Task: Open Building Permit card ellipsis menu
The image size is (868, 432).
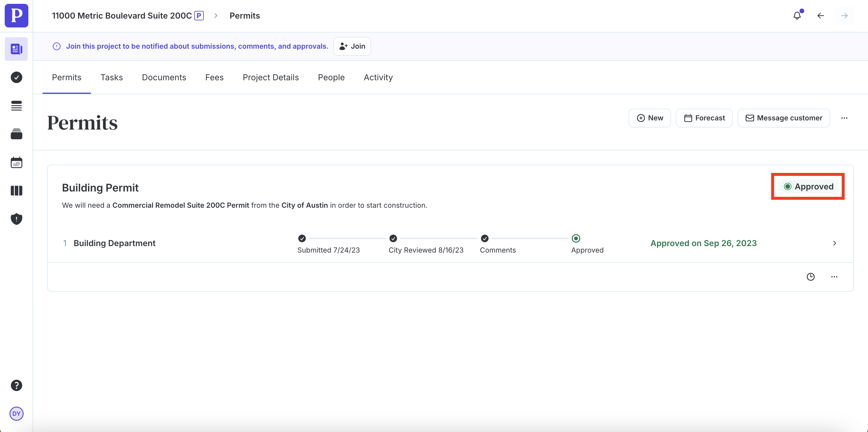Action: point(834,277)
